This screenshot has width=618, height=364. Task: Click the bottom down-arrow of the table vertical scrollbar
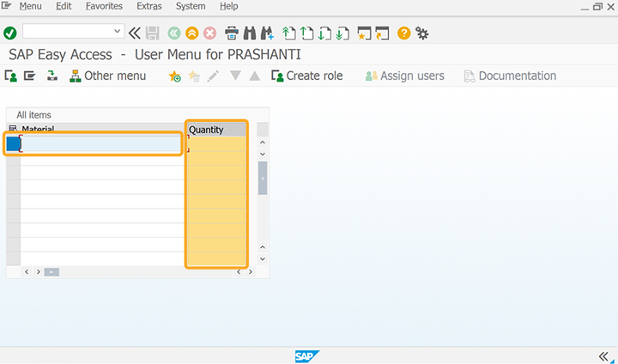[263, 259]
